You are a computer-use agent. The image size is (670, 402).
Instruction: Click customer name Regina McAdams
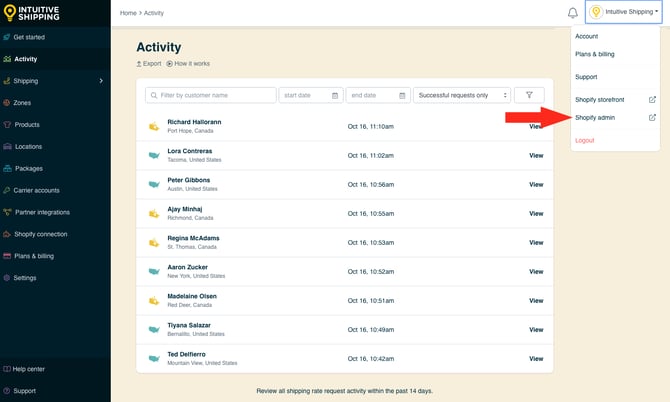point(193,238)
